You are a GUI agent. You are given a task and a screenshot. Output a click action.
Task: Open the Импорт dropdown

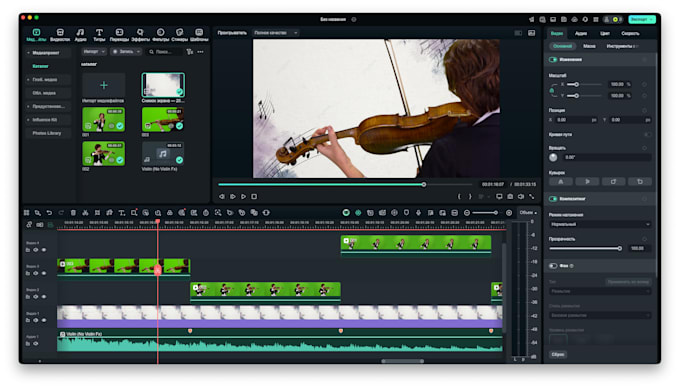coord(94,52)
